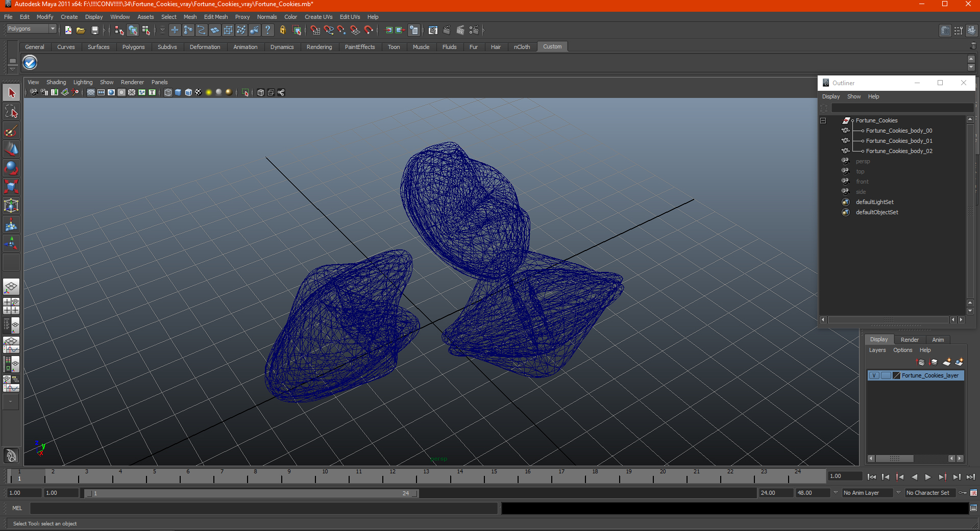
Task: Play animation forwards
Action: coord(928,477)
